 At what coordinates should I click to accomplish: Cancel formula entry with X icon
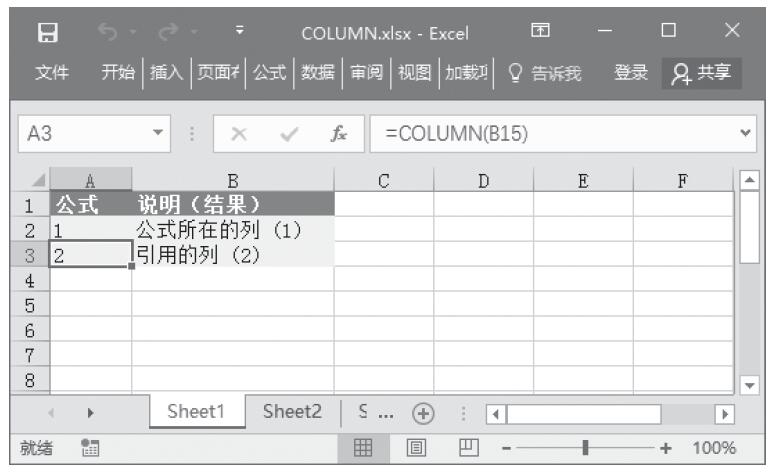click(238, 133)
